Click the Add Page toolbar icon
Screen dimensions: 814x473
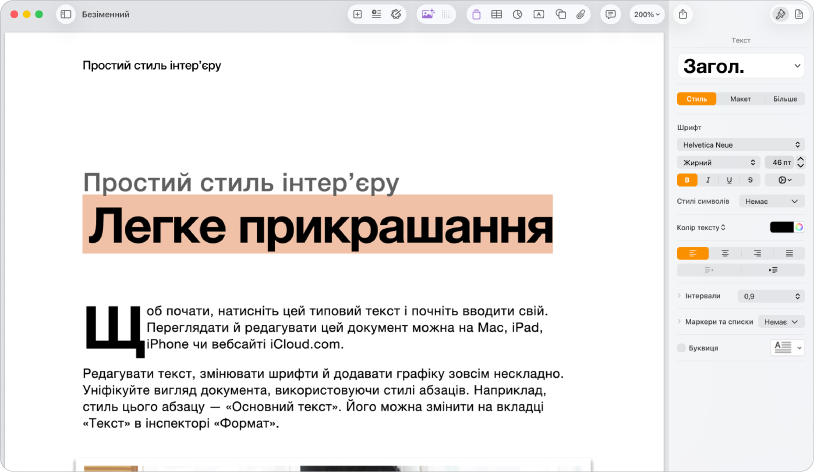(358, 15)
